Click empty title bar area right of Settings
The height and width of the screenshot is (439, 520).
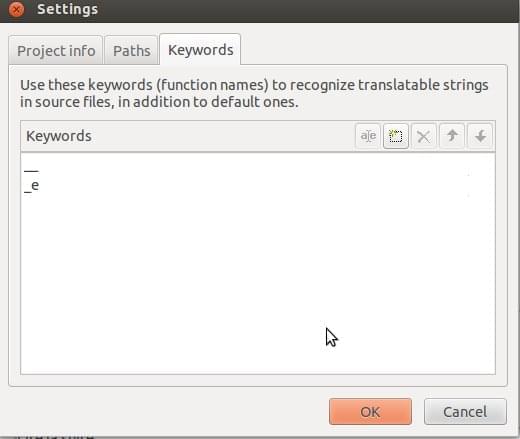tap(307, 10)
